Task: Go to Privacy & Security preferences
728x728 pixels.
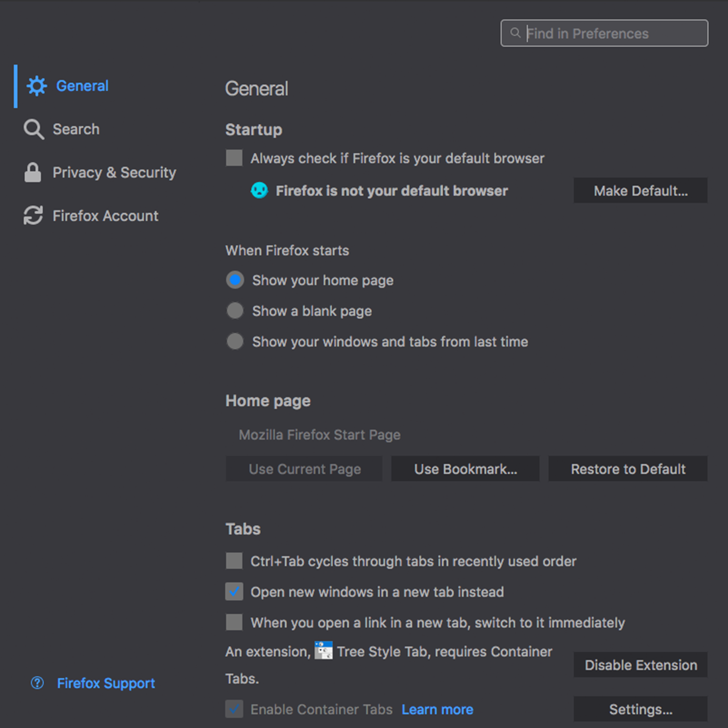Action: (x=100, y=172)
